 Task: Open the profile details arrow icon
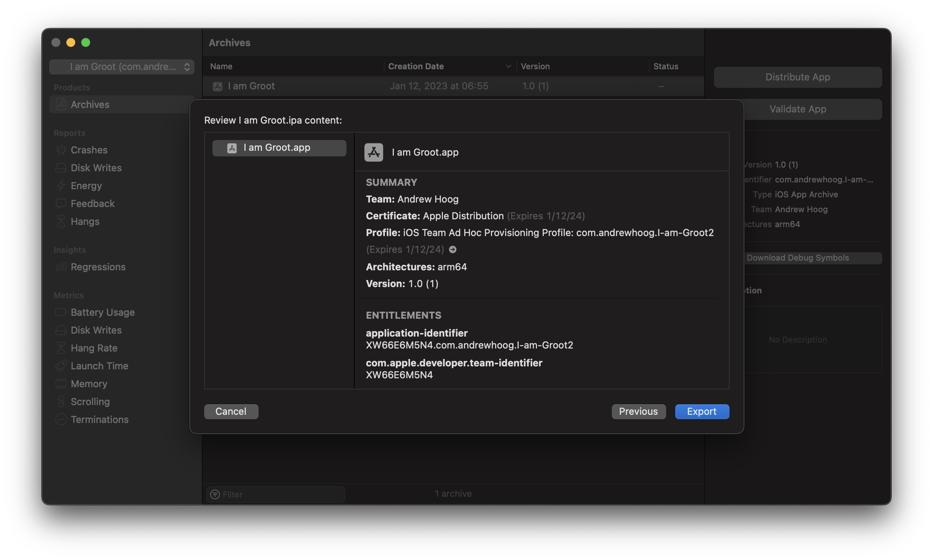(452, 249)
